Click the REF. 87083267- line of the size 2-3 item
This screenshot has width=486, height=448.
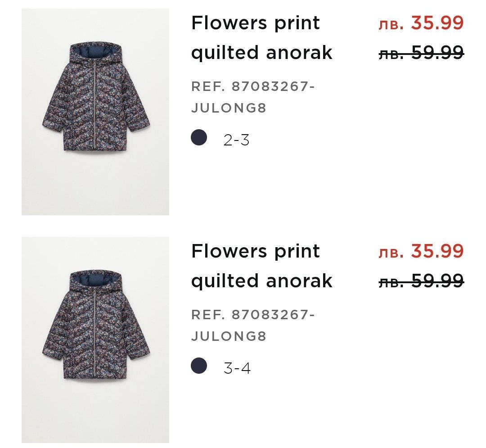253,86
